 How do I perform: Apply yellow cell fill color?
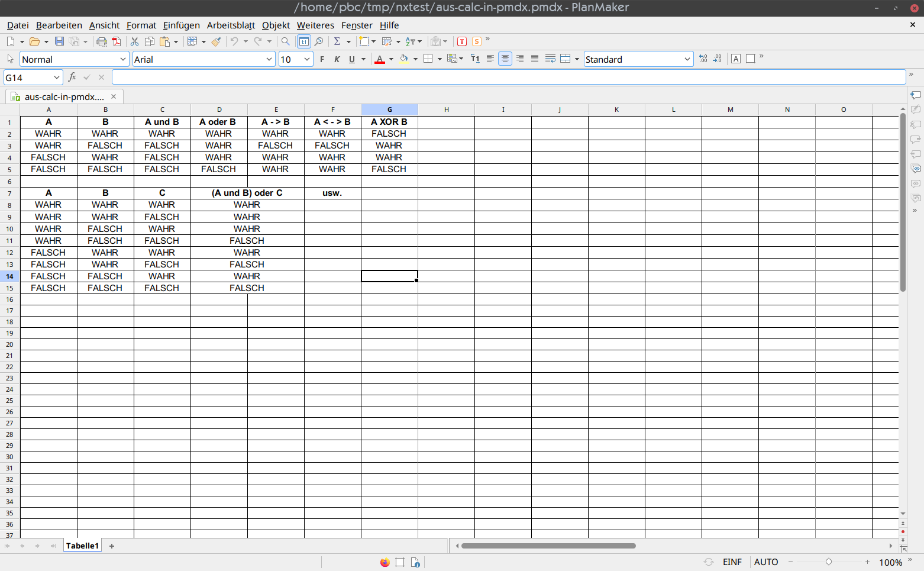[404, 59]
